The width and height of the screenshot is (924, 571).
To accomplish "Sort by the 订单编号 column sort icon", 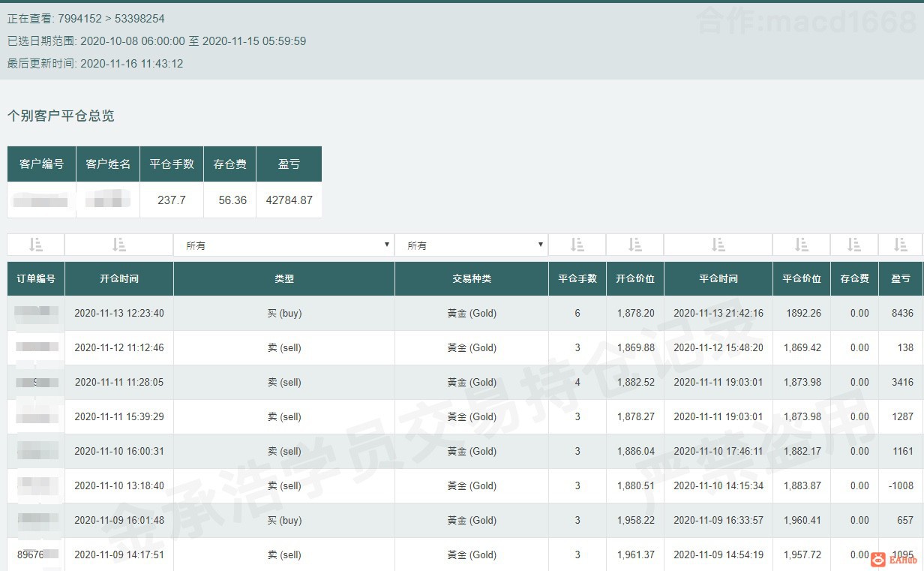I will (36, 245).
